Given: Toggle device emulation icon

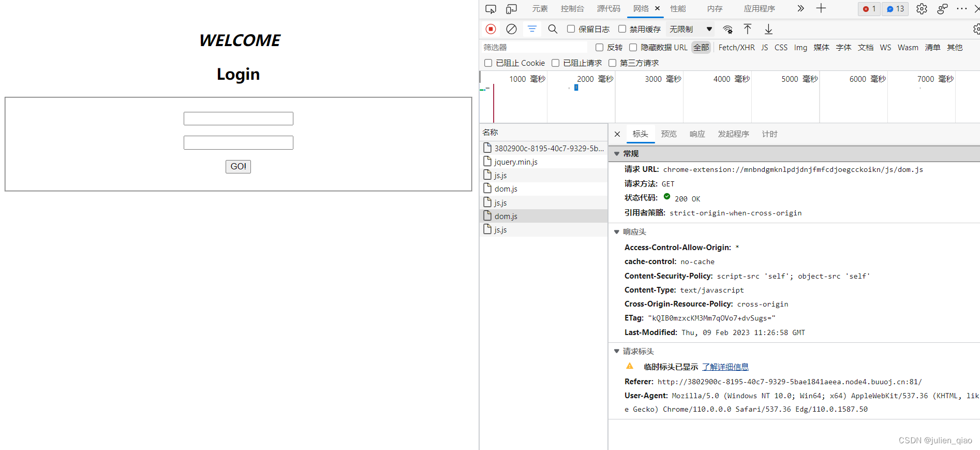Looking at the screenshot, I should point(511,9).
